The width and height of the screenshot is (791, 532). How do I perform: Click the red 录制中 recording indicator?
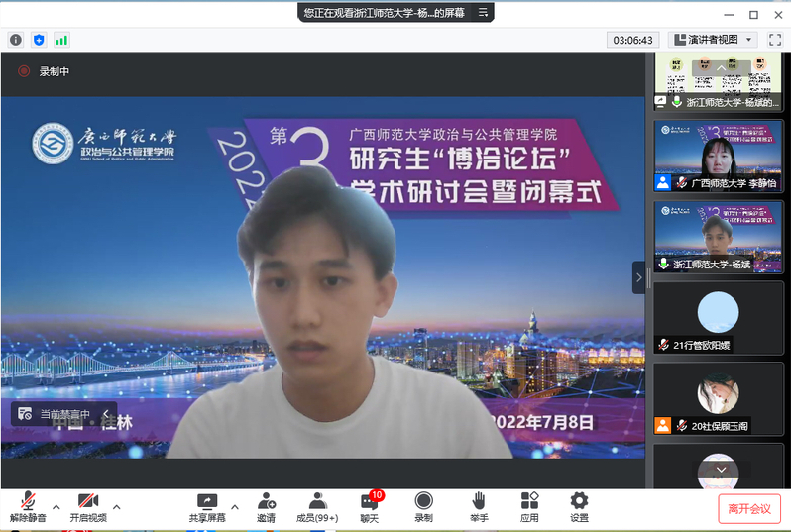point(24,71)
